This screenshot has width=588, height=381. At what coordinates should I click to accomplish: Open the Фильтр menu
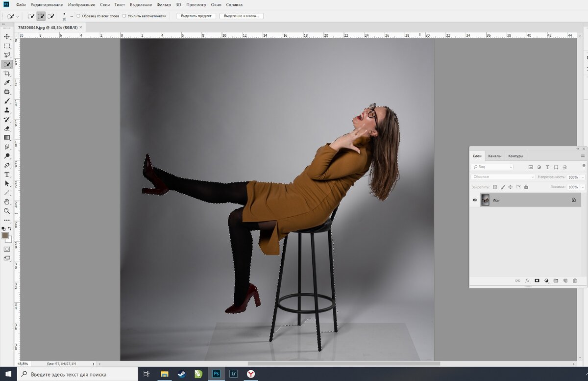[164, 4]
